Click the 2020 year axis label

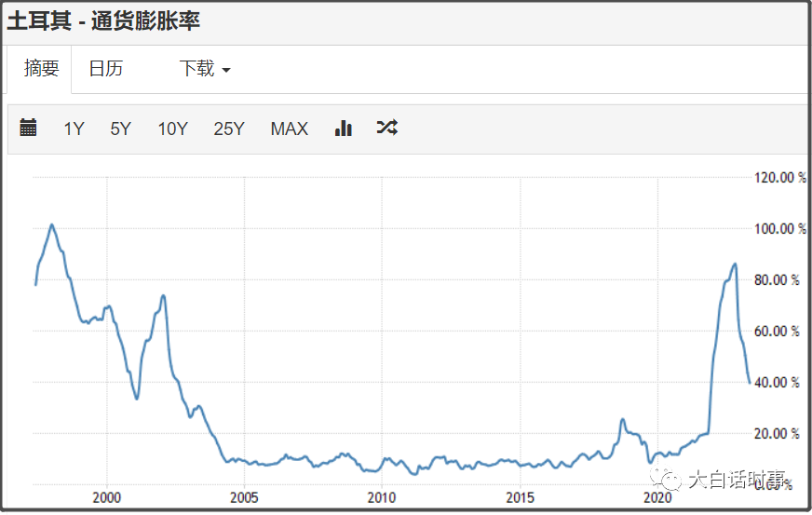(x=657, y=498)
